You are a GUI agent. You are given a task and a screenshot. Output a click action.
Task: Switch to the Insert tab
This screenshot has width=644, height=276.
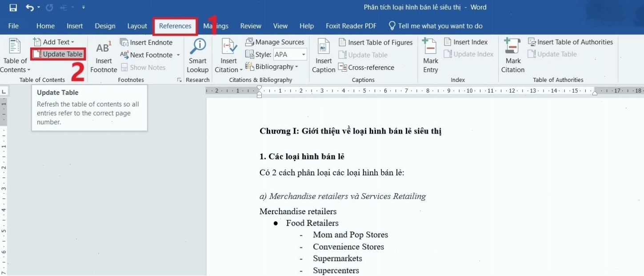pyautogui.click(x=75, y=26)
